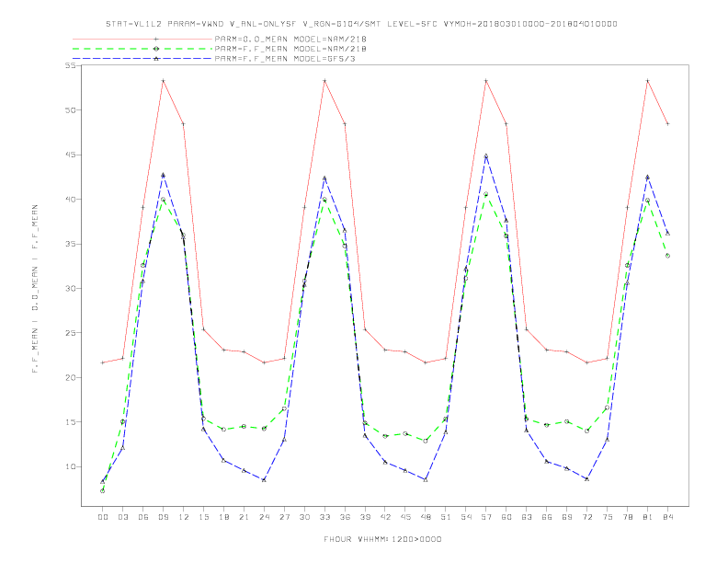Click the x-axis title FHOUR VHHMM:1200>0000

[x=382, y=539]
